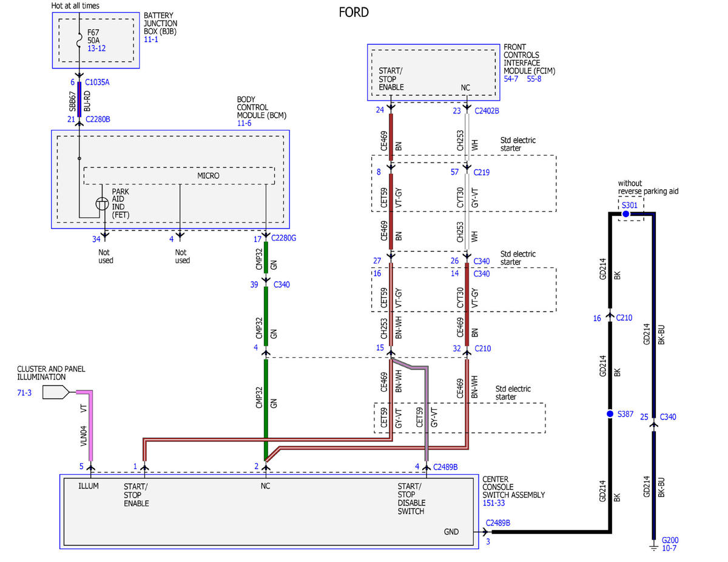The height and width of the screenshot is (562, 728).
Task: Open the 151-33 switch assembly reference
Action: point(494,503)
